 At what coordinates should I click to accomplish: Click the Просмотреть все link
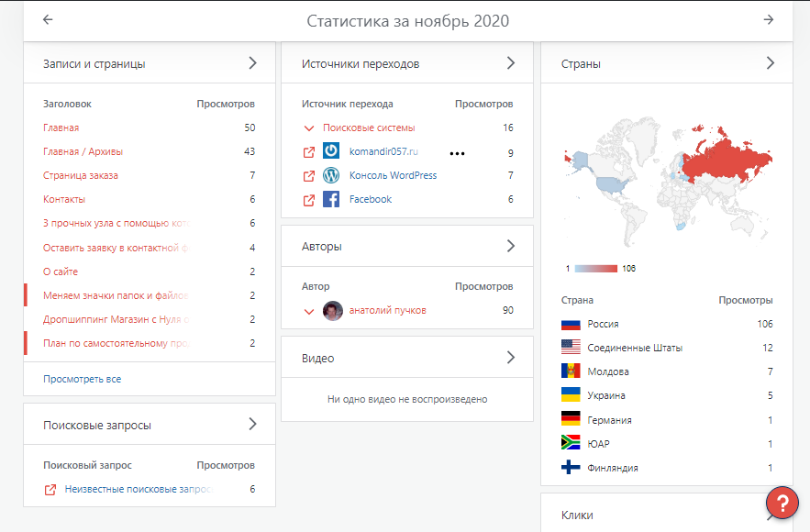pos(83,379)
